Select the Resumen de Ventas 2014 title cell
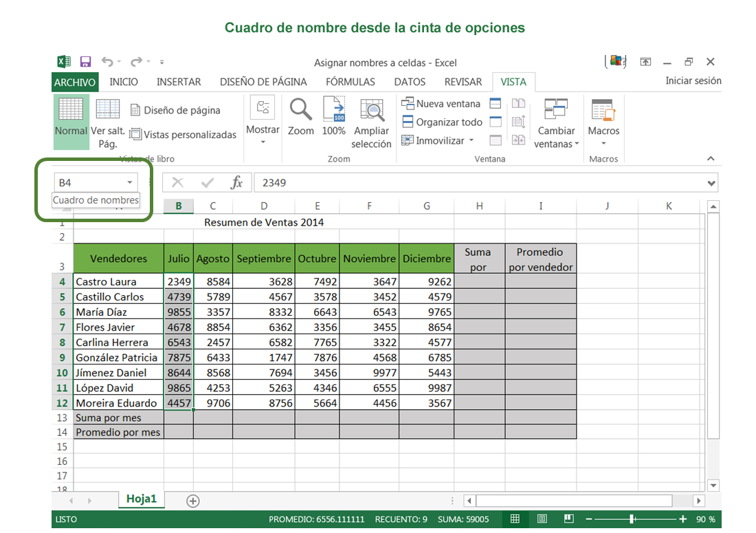 (264, 222)
